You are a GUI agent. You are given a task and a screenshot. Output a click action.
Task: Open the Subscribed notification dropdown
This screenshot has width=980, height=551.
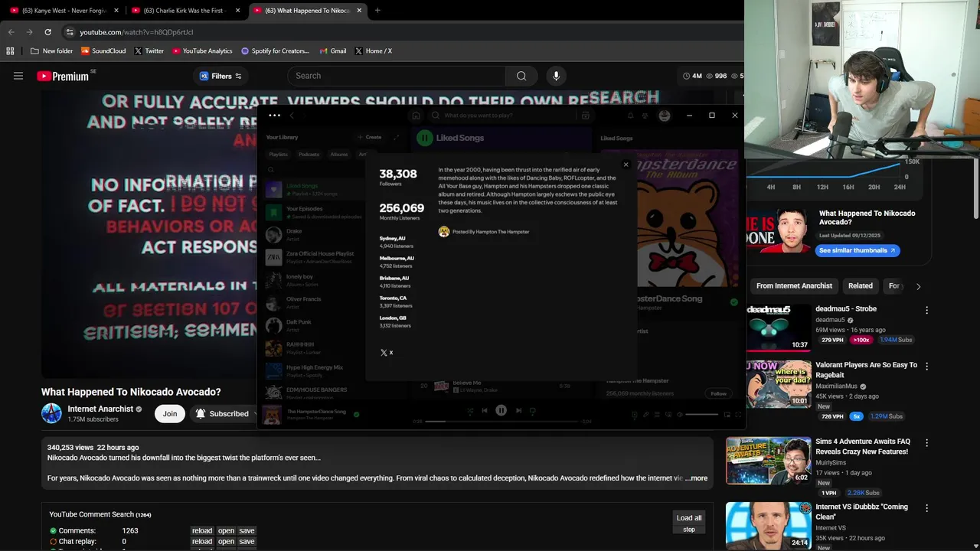[x=226, y=414]
